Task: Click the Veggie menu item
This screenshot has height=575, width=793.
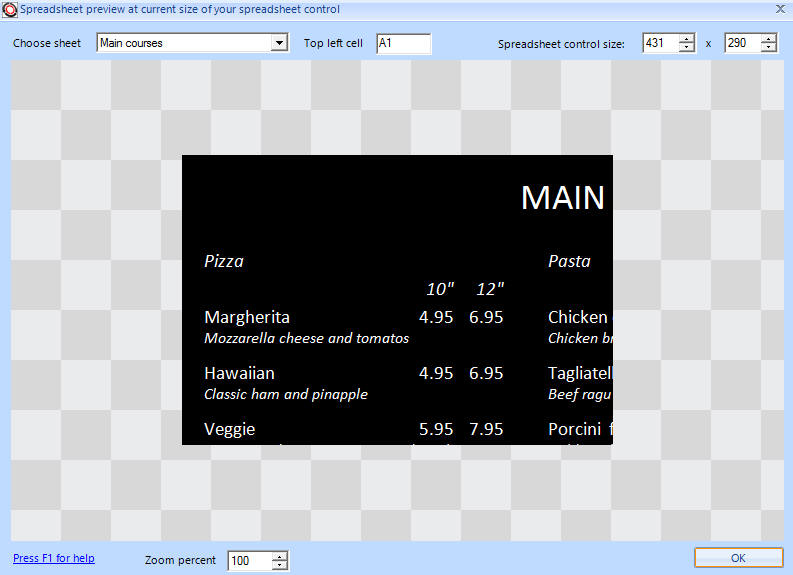Action: point(230,429)
